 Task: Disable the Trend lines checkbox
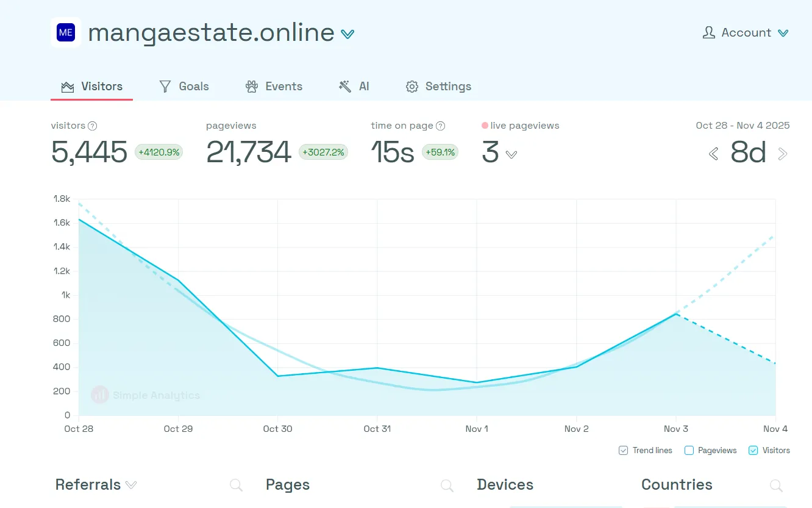[623, 450]
